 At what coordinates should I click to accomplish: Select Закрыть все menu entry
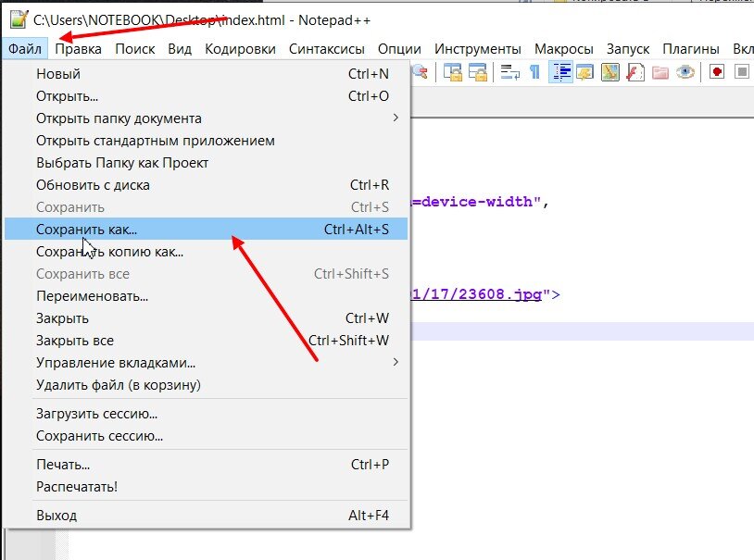206,341
